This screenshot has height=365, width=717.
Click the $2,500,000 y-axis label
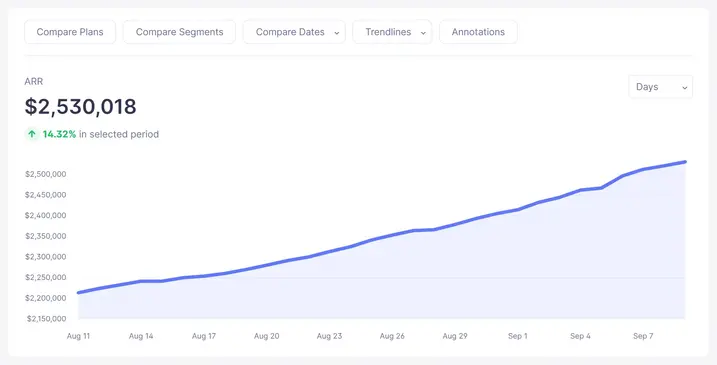point(46,174)
